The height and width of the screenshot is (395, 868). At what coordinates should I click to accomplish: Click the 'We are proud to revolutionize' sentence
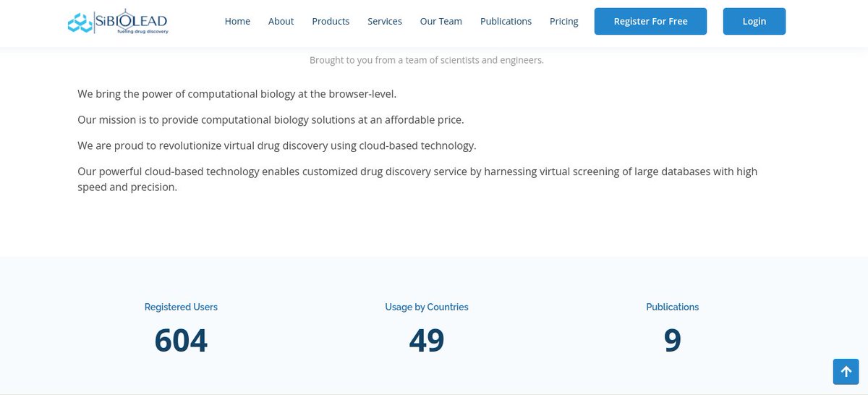pyautogui.click(x=277, y=146)
